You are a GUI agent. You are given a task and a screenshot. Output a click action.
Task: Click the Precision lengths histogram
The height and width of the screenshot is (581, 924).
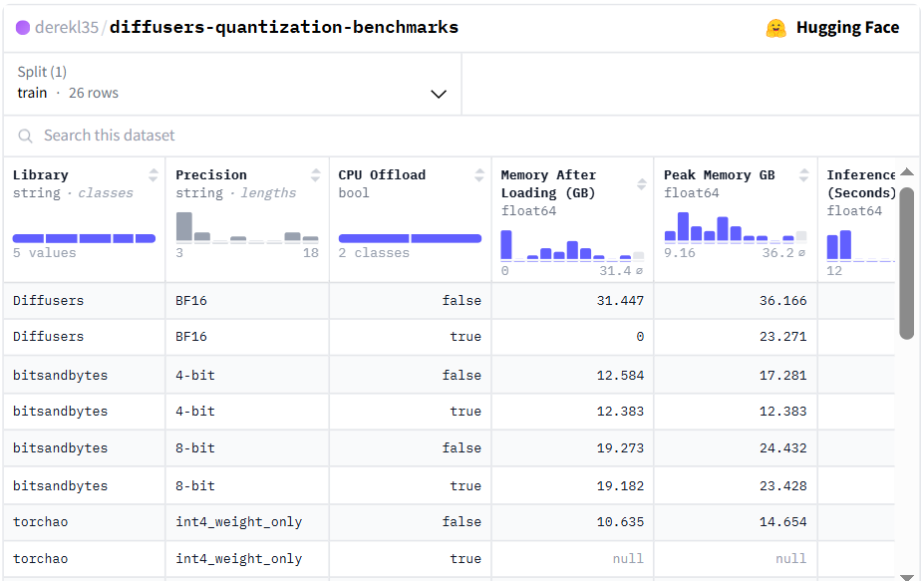coord(247,227)
